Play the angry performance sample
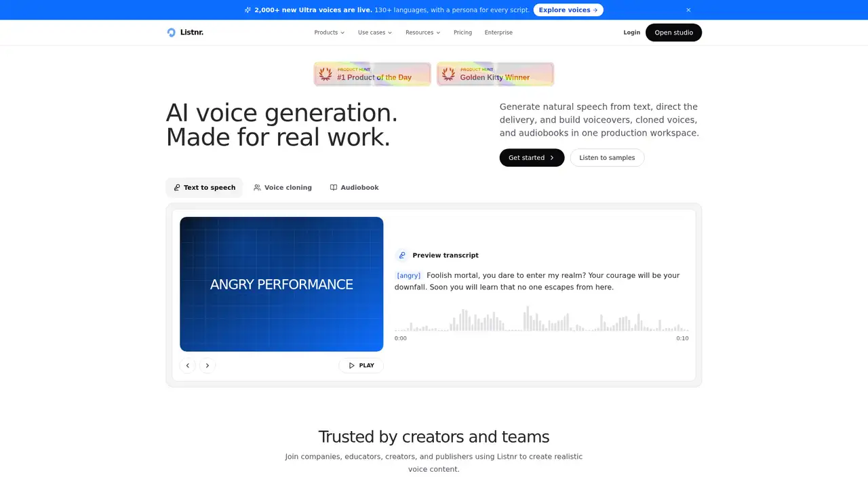Image resolution: width=868 pixels, height=488 pixels. 361,365
